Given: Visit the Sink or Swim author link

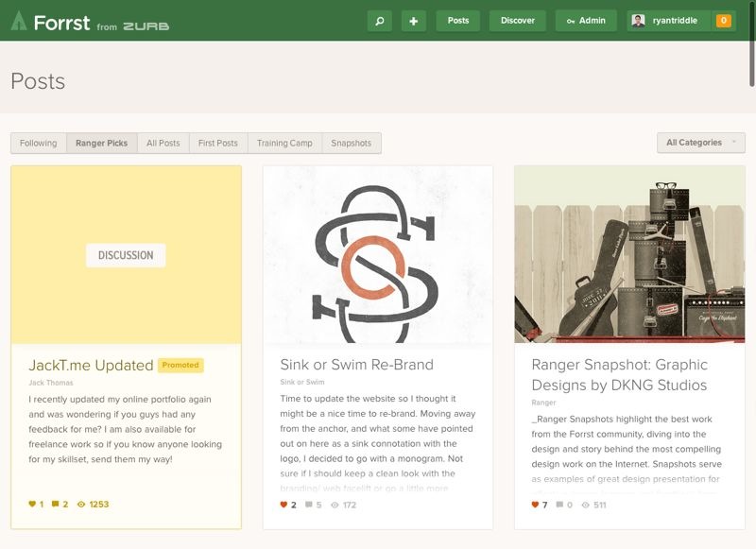Looking at the screenshot, I should [x=302, y=382].
